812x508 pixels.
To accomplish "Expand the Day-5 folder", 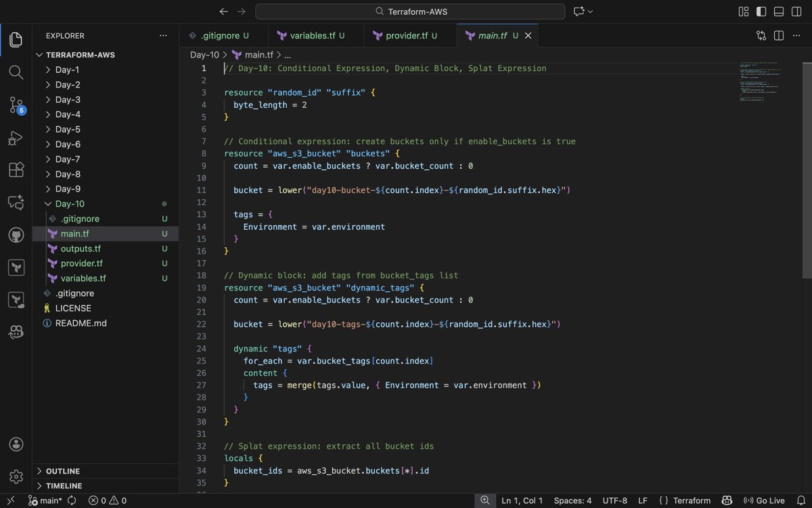I will [x=105, y=129].
